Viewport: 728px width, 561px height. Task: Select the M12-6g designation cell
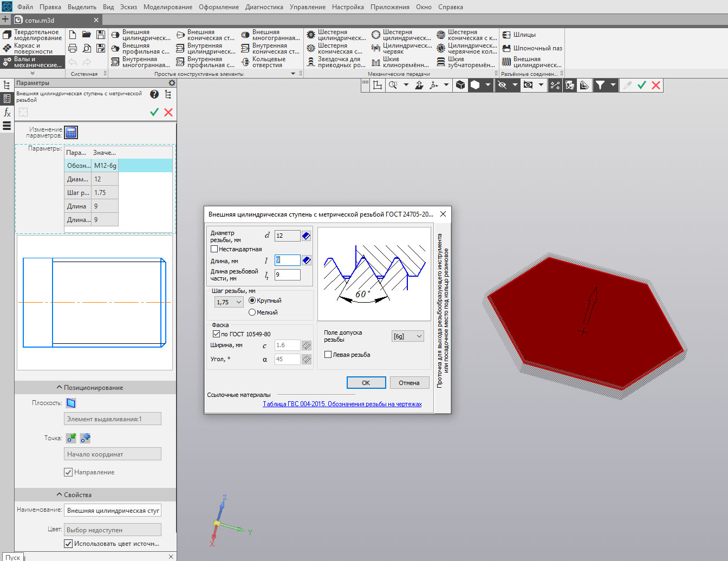click(x=105, y=166)
